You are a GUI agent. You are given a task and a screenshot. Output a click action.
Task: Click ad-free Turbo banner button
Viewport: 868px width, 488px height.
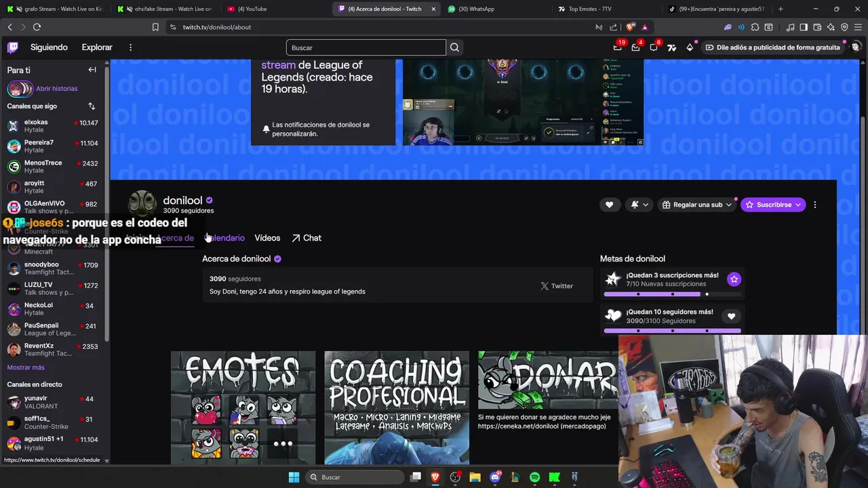tap(772, 47)
